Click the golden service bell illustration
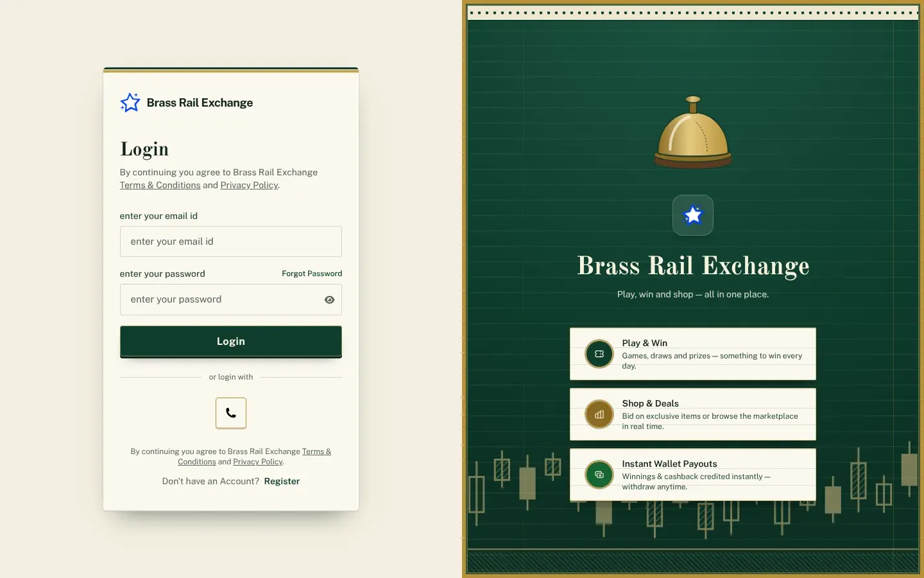924x578 pixels. 693,132
